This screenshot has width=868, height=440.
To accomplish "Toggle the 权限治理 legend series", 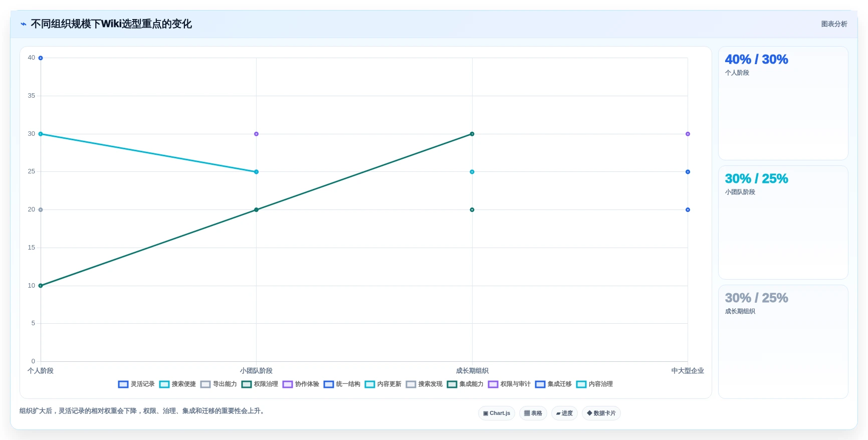I will pyautogui.click(x=260, y=384).
